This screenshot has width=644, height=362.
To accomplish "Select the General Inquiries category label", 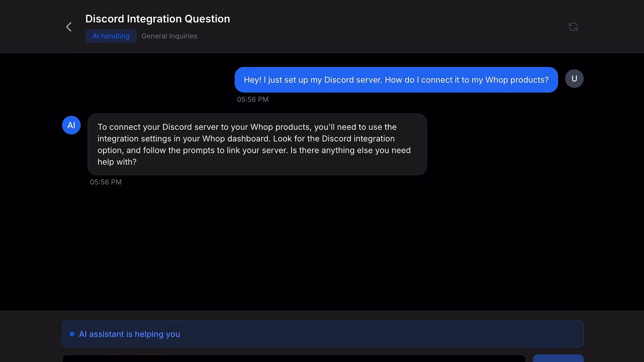I will (169, 36).
